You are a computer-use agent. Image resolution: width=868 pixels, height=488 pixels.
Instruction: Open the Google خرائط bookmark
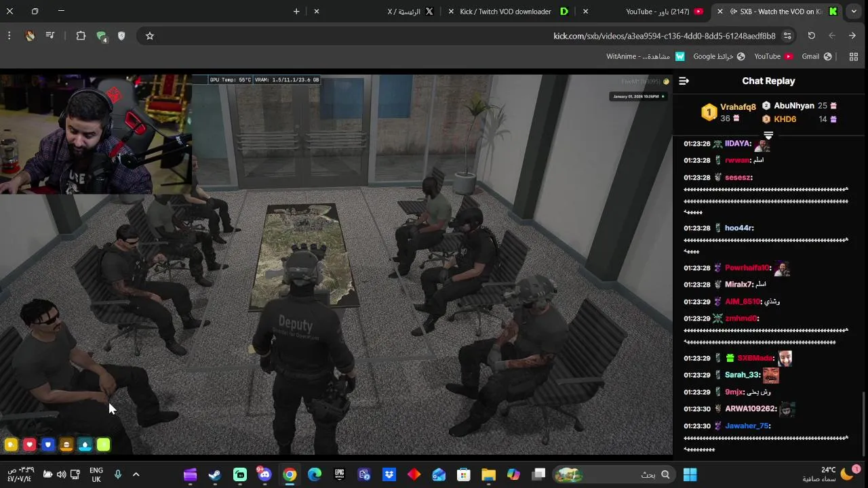coord(719,57)
